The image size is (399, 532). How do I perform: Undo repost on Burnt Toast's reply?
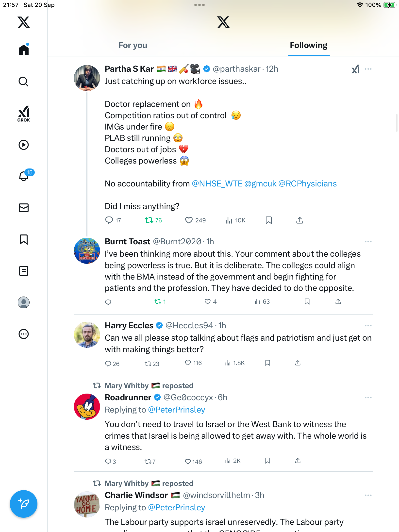158,301
